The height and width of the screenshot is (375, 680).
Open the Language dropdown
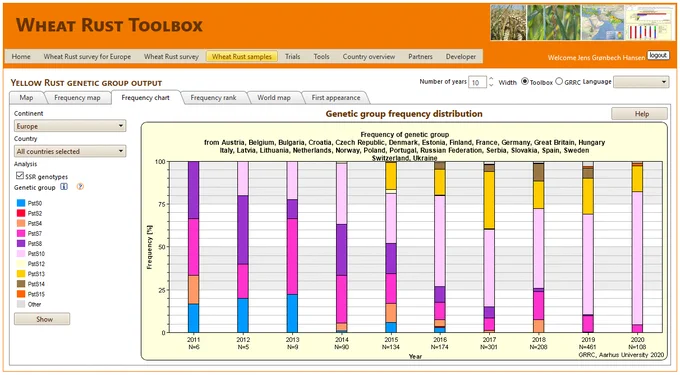641,82
